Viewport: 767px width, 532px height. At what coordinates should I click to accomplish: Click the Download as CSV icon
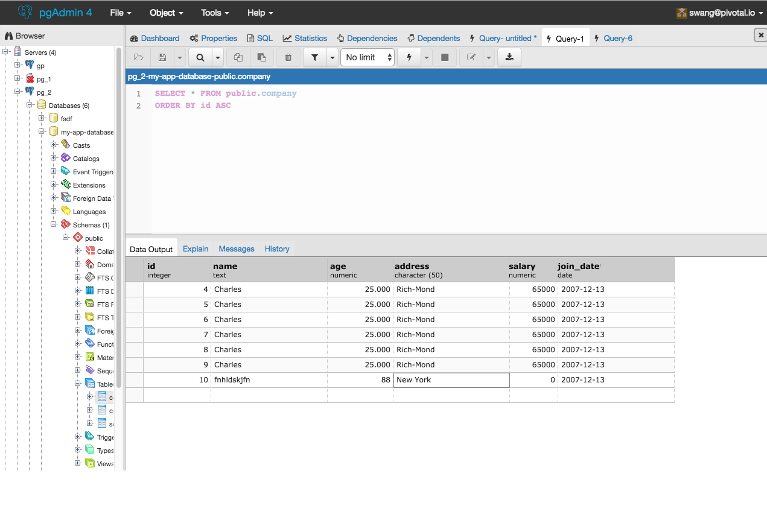(509, 57)
